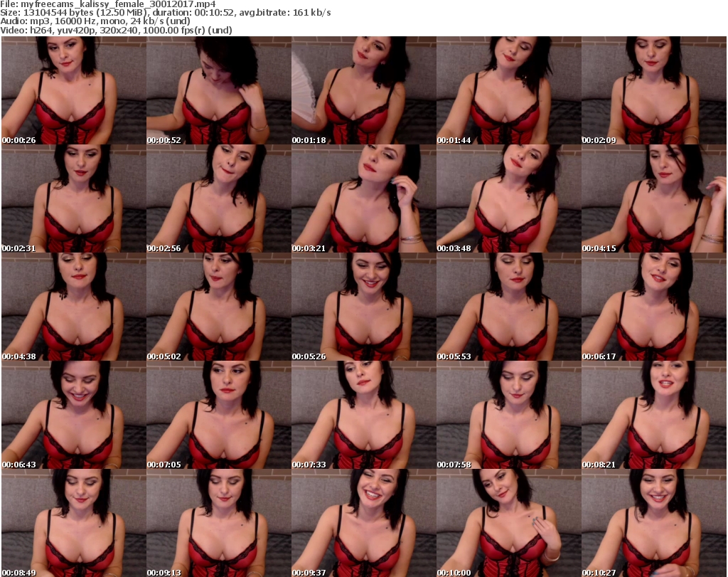Select the frame timestamped 00:06:17
The image size is (728, 577).
click(x=654, y=307)
